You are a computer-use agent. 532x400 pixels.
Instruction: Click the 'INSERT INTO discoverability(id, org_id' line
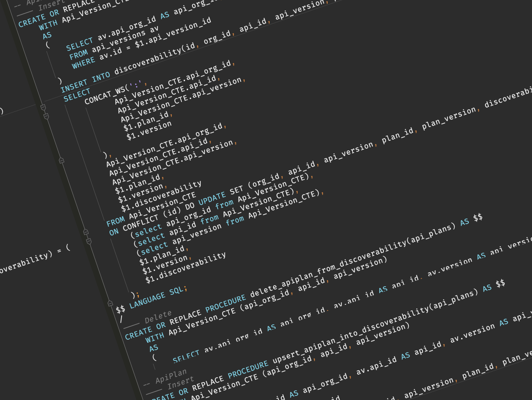(145, 62)
